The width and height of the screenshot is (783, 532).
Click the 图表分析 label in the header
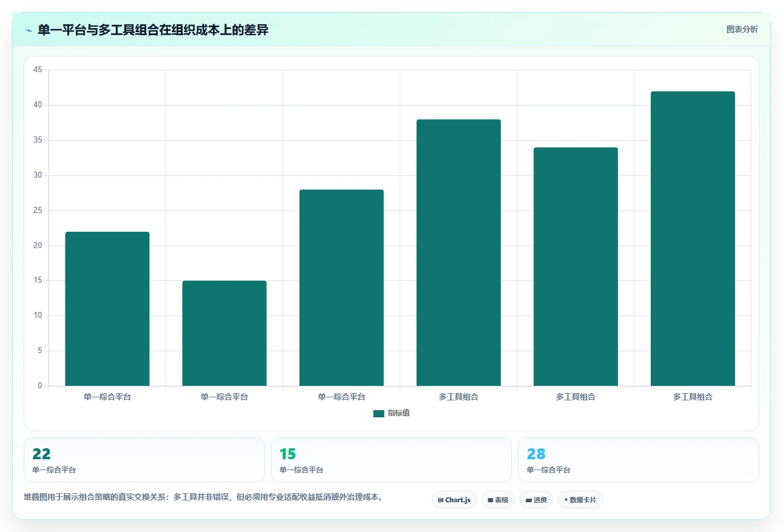point(742,29)
